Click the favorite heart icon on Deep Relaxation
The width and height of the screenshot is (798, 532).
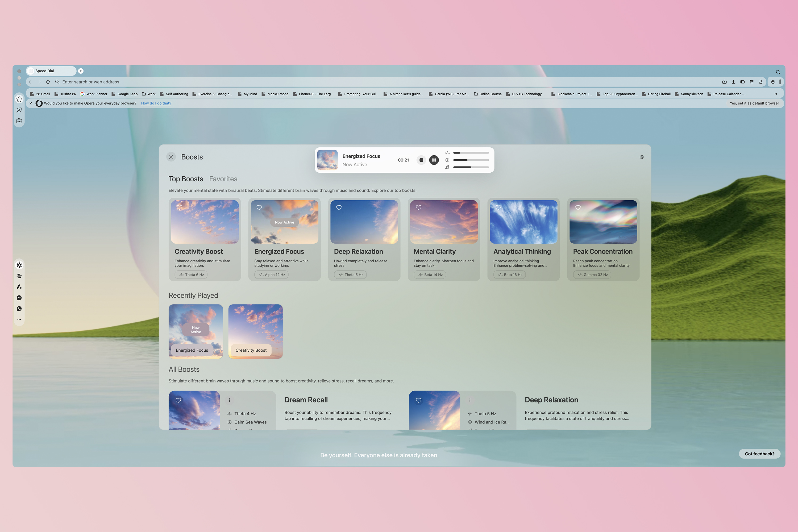click(338, 207)
